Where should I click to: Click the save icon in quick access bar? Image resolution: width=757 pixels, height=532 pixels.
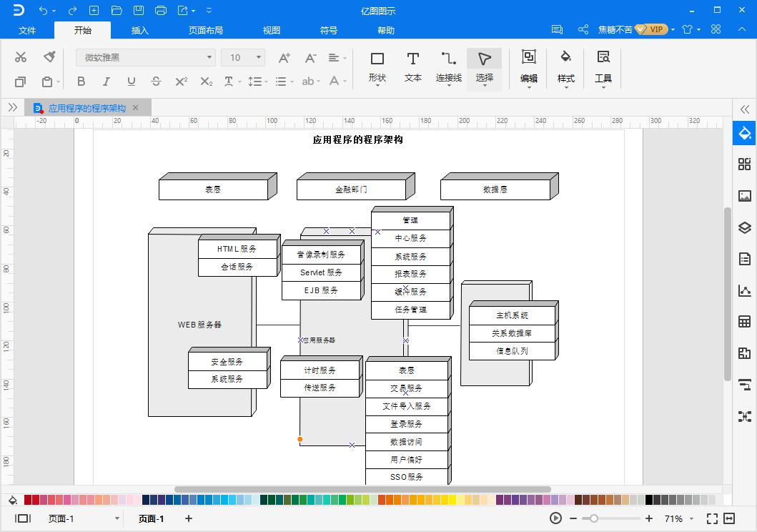139,10
